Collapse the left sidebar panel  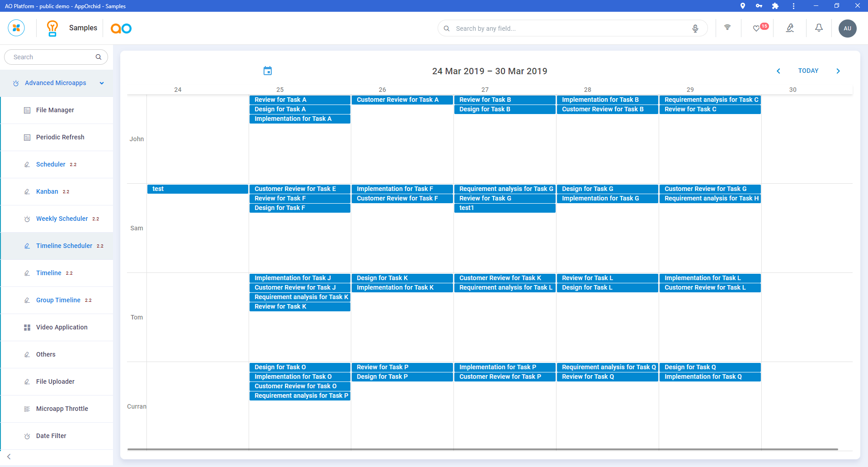pyautogui.click(x=9, y=457)
